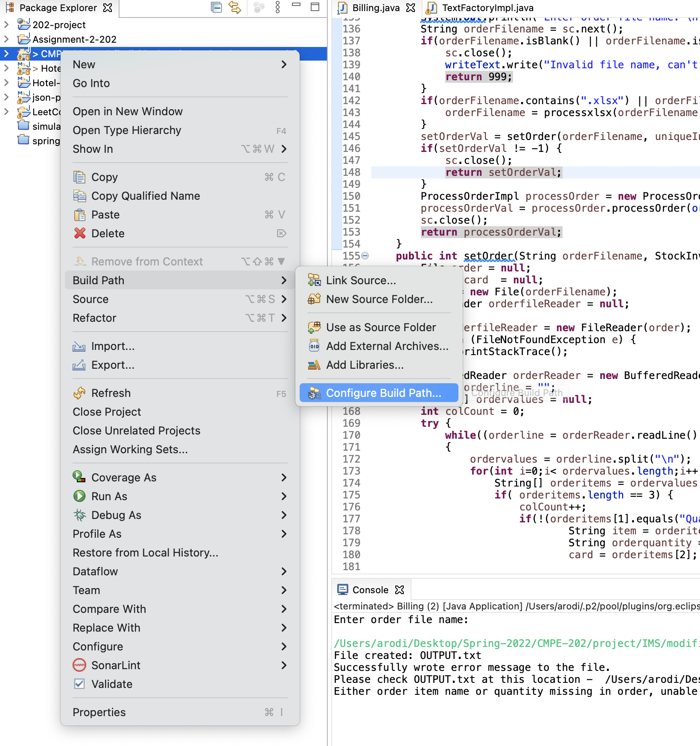Screen dimensions: 700x746
Task: Click the Paste clipboard icon
Action: pos(79,214)
